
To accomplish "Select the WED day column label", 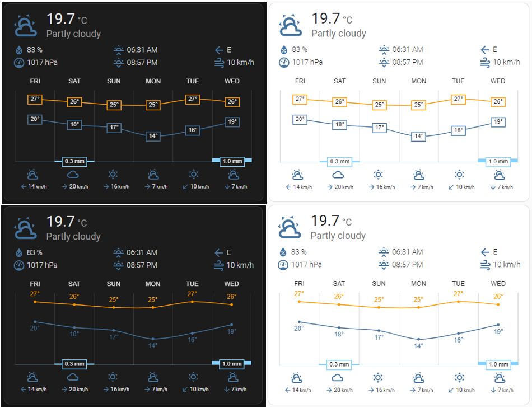I will click(232, 81).
